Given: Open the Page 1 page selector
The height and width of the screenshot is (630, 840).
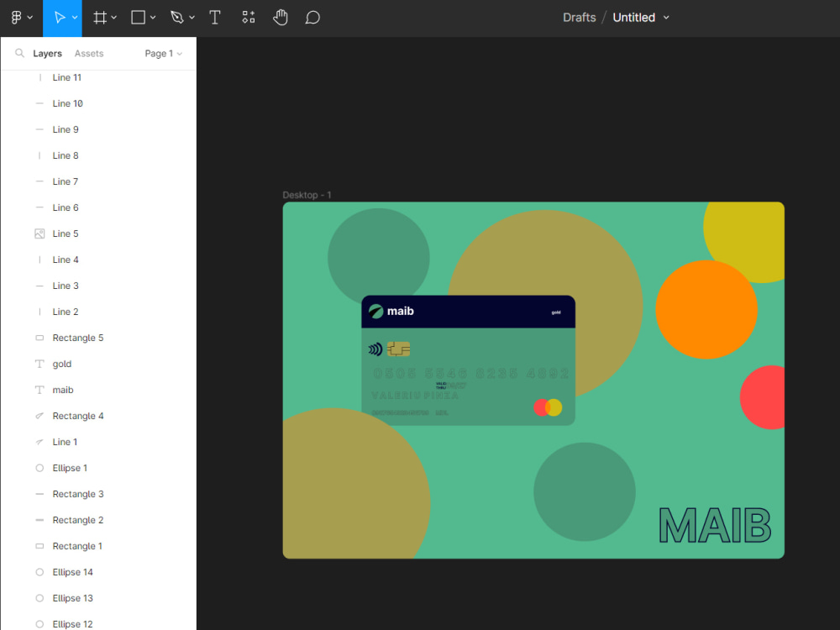Looking at the screenshot, I should click(162, 53).
